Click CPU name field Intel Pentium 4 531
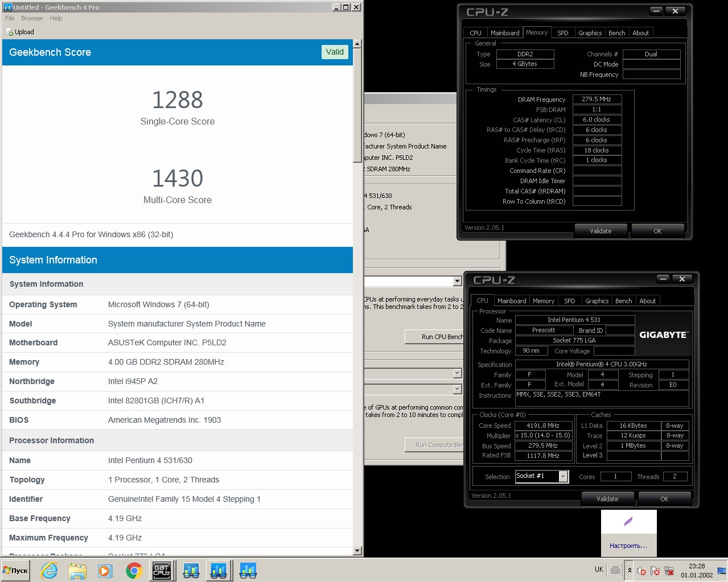This screenshot has height=582, width=728. pyautogui.click(x=574, y=320)
